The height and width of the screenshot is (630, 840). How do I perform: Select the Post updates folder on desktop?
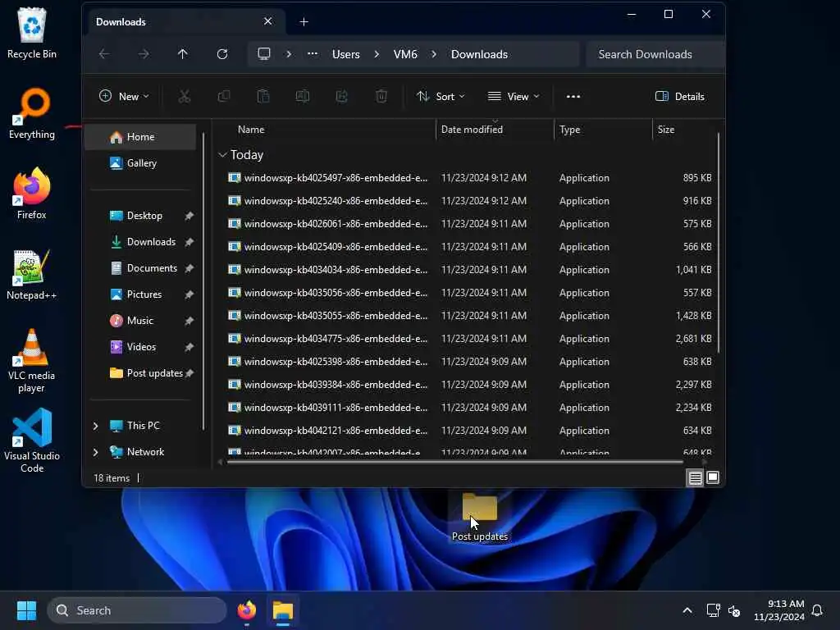(479, 517)
